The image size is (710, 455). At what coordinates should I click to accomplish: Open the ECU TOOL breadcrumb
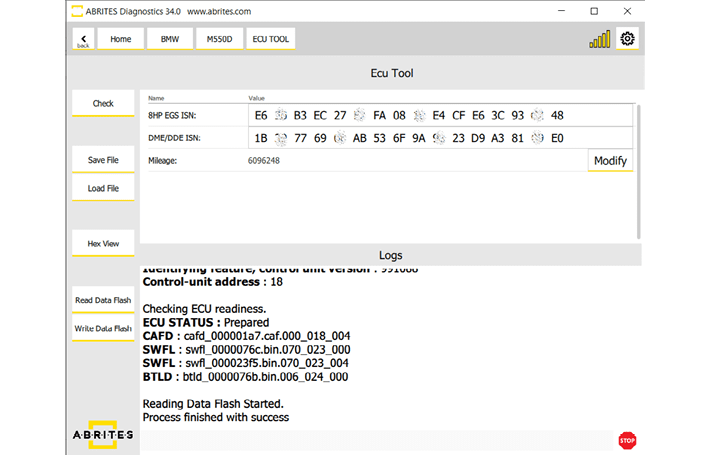click(x=270, y=39)
